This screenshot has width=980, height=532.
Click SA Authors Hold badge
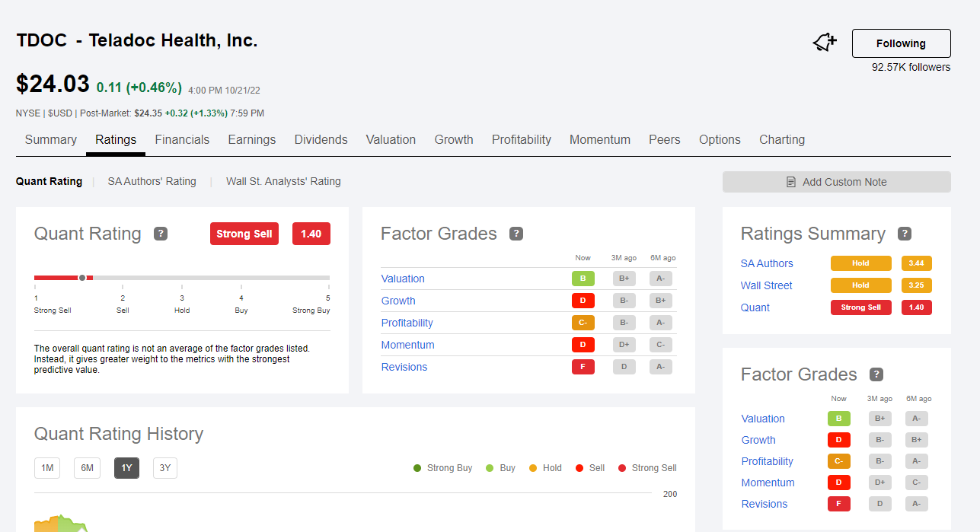click(861, 263)
